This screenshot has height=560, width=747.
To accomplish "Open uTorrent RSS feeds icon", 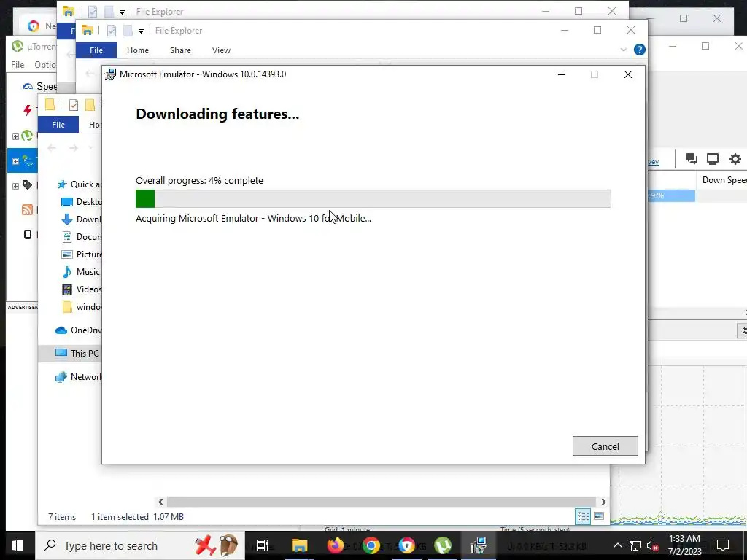I will click(28, 209).
